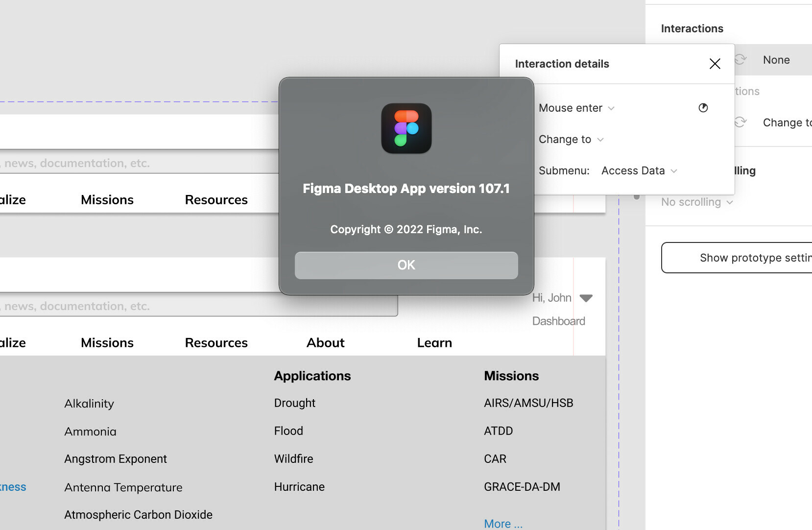Image resolution: width=812 pixels, height=530 pixels.
Task: Click the interaction icon beside Change to row
Action: (740, 122)
